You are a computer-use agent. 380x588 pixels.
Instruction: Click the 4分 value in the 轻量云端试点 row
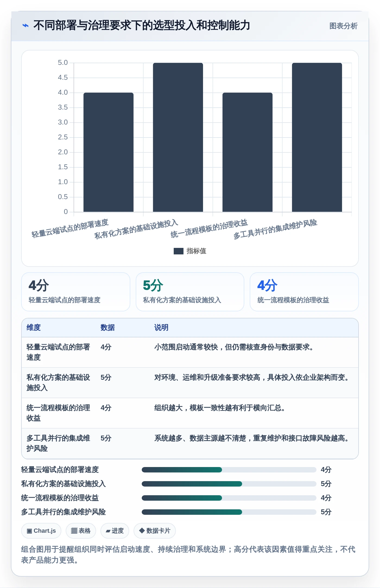pyautogui.click(x=106, y=347)
